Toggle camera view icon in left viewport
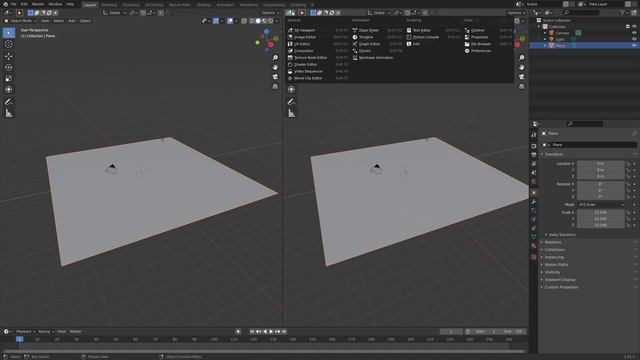The image size is (640, 360). [x=275, y=77]
